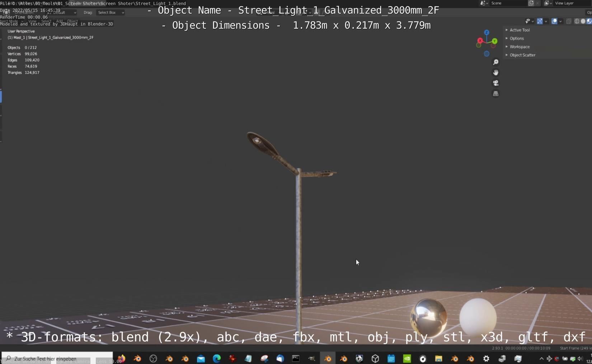Viewport: 592px width, 364px height.
Task: Open Firefox from the taskbar
Action: [x=122, y=358]
